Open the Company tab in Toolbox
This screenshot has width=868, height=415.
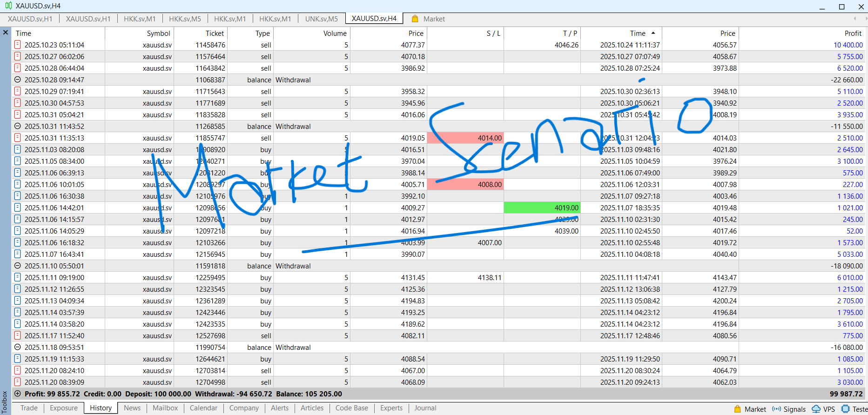[x=244, y=408]
